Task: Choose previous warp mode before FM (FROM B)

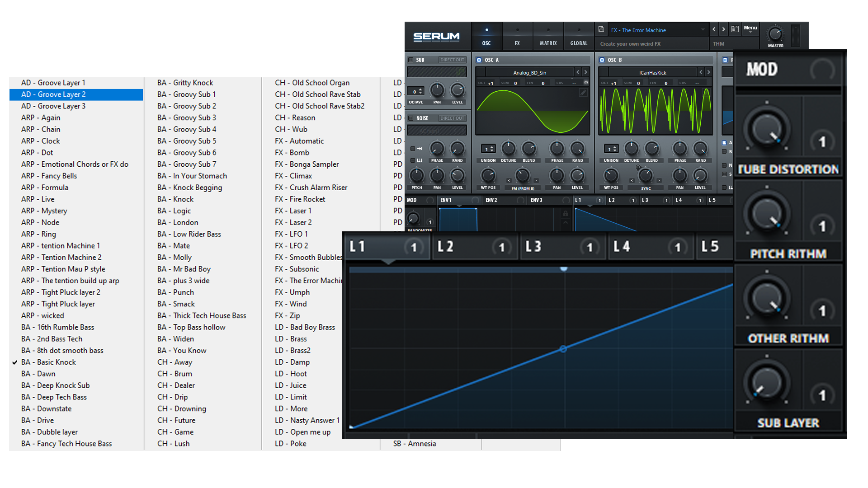Action: click(509, 181)
